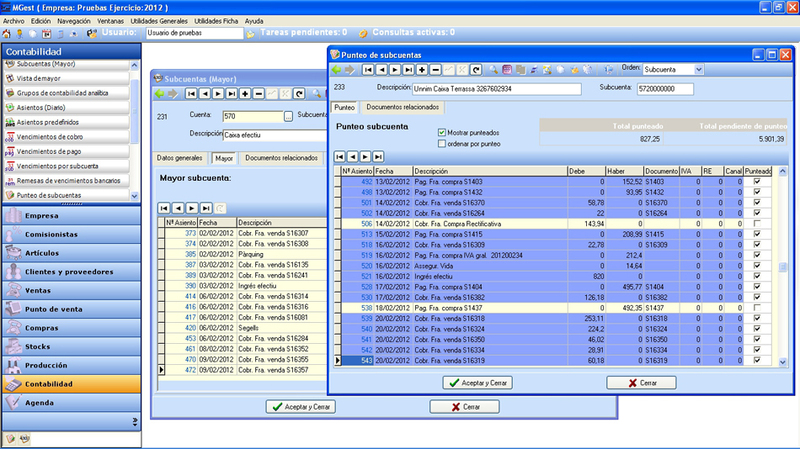Uncheck Punteado box for asiento 530
The height and width of the screenshot is (449, 800).
(x=757, y=297)
